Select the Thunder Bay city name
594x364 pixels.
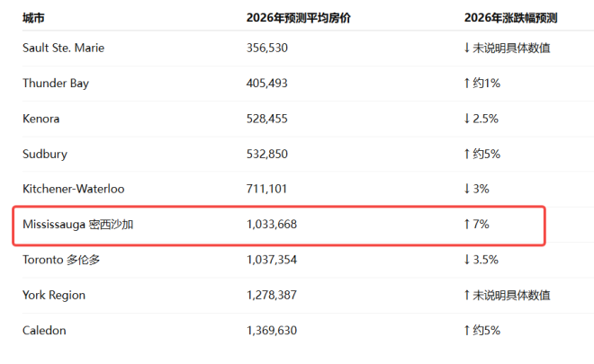56,83
